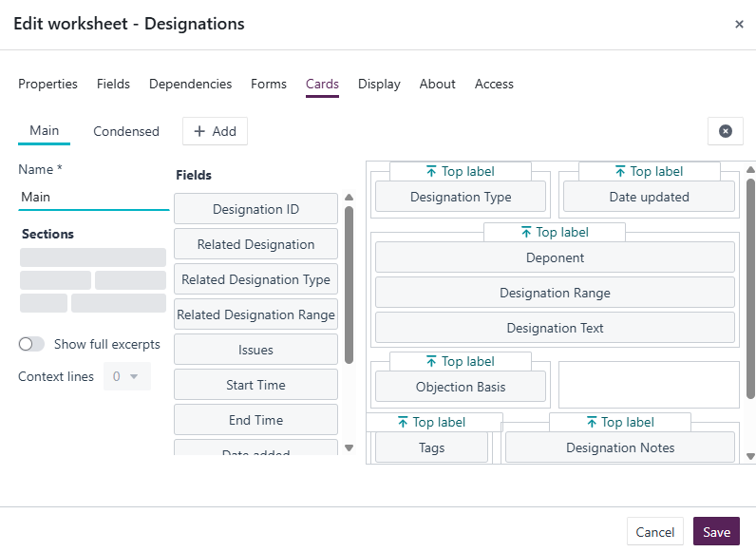Open the Condensed card tab
This screenshot has width=756, height=552.
click(125, 131)
